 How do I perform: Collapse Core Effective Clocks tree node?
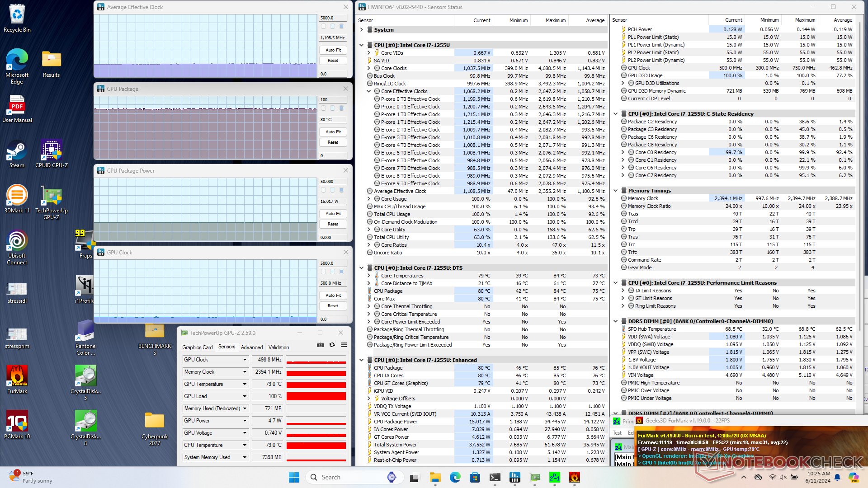[369, 91]
